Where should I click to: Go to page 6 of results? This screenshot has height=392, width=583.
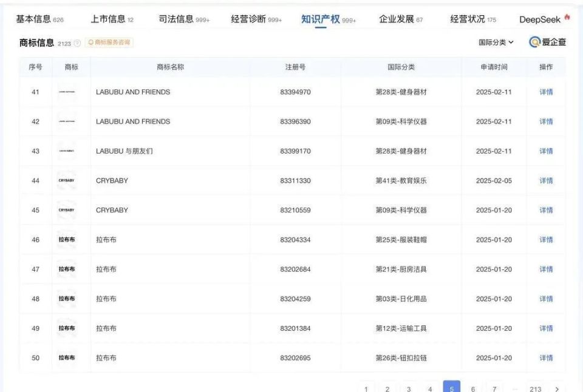click(x=473, y=388)
